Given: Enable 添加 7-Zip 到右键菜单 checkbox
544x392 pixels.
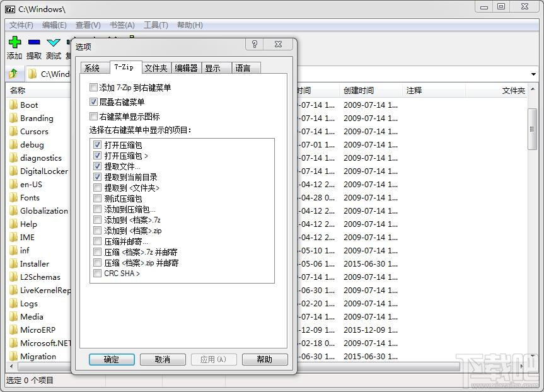Looking at the screenshot, I should click(93, 88).
